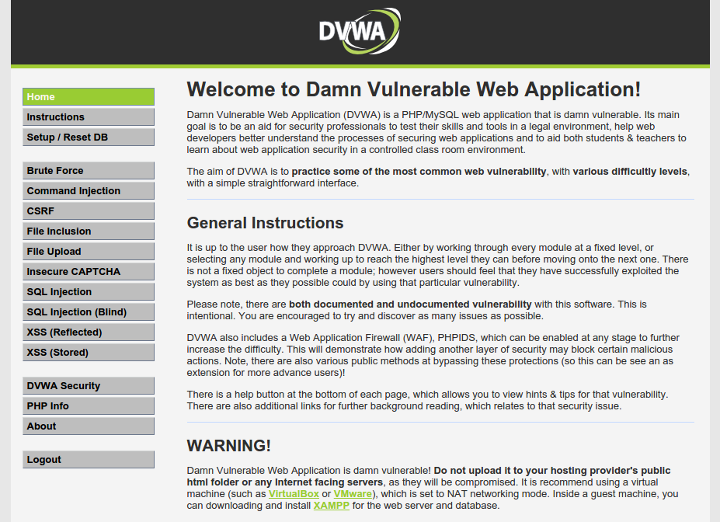The height and width of the screenshot is (522, 720).
Task: Click bold text 'both documented and undocumented vulnerability'
Action: tap(410, 304)
